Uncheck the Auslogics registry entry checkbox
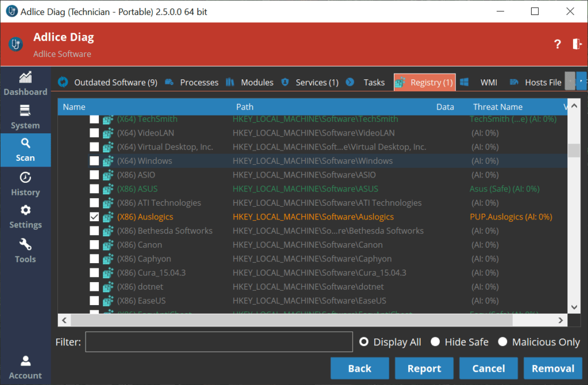The width and height of the screenshot is (588, 385). 94,217
